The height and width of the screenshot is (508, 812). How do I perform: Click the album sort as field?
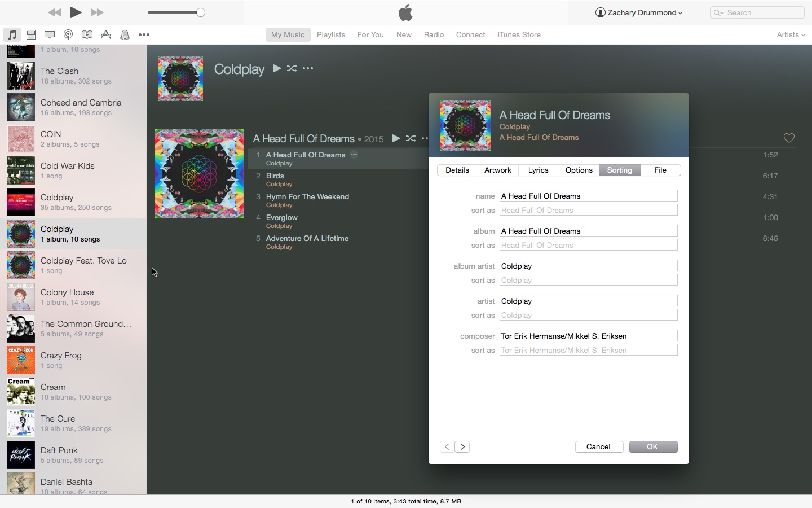(x=588, y=245)
